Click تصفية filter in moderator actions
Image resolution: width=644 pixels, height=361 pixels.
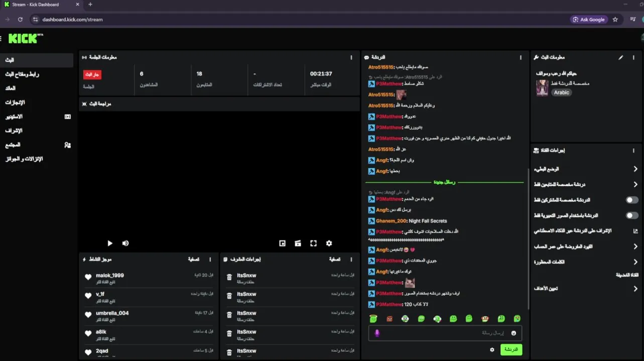(x=335, y=259)
